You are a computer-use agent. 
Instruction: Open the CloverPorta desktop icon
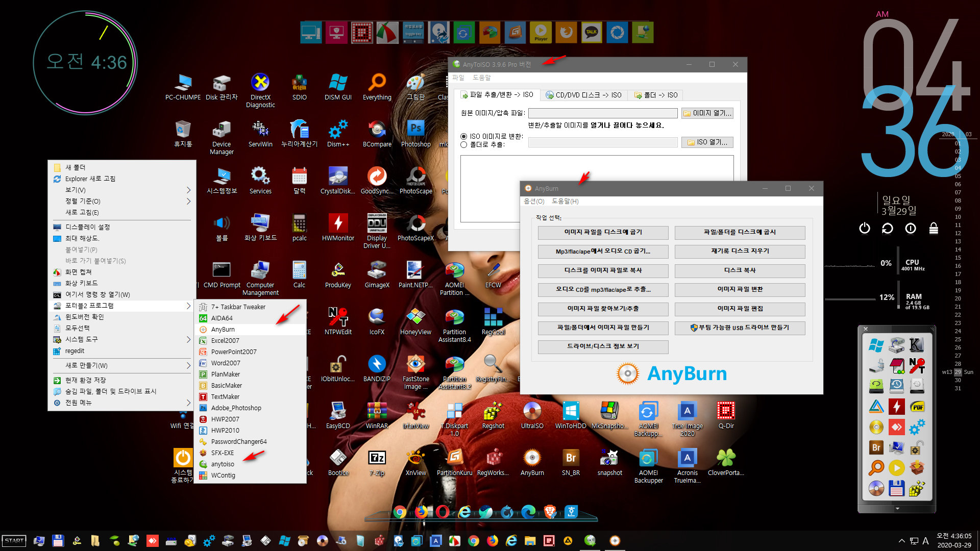726,462
